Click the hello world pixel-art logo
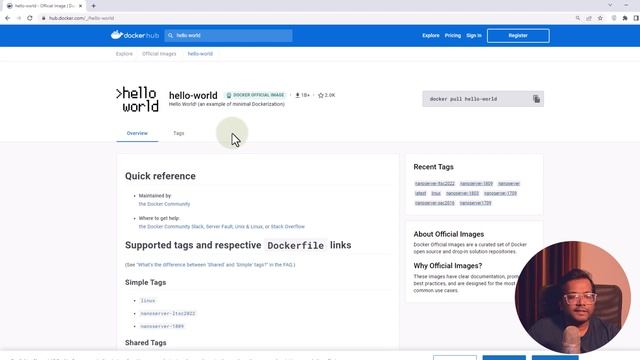640x360 pixels. (137, 100)
